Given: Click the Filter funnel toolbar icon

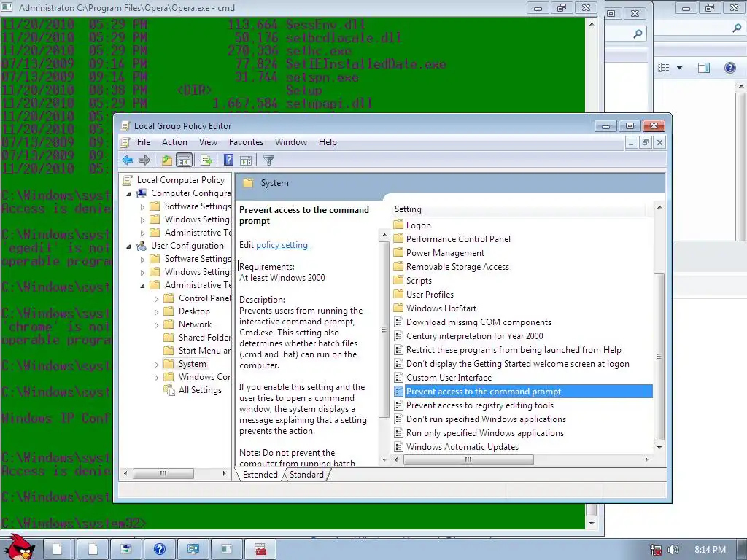Looking at the screenshot, I should coord(268,160).
